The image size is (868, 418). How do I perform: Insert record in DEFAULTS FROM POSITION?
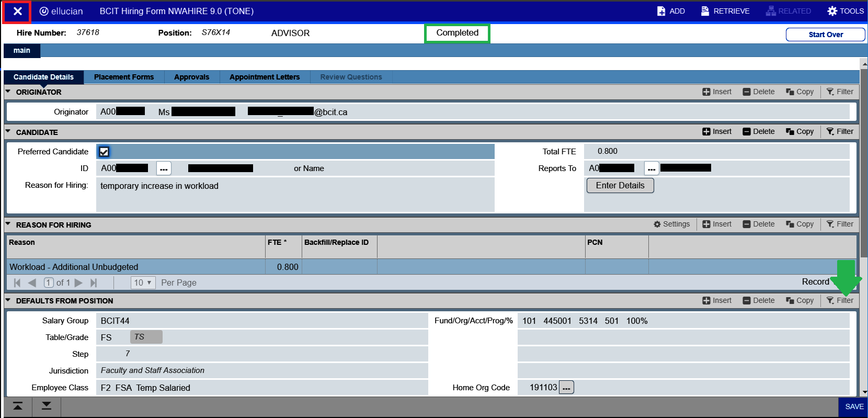coord(717,300)
